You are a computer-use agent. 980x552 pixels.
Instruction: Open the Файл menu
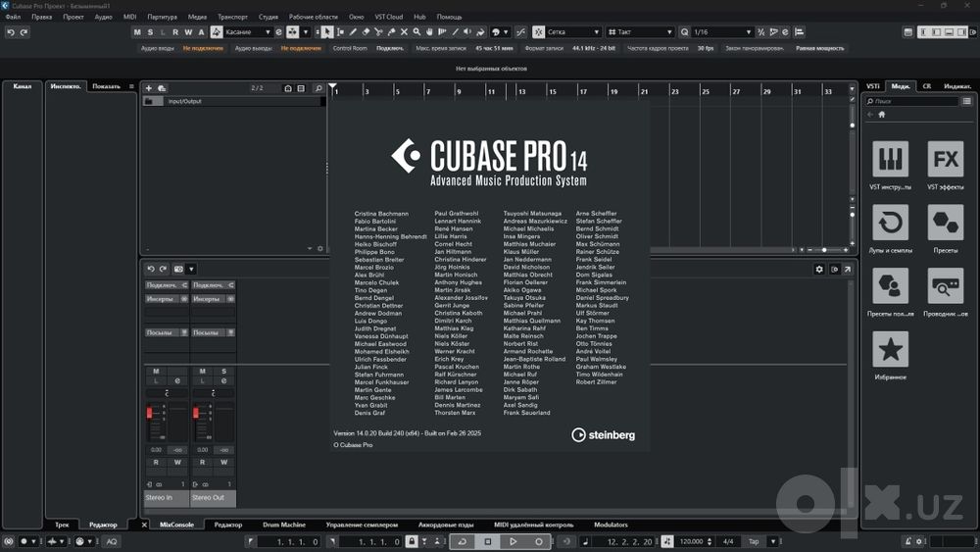coord(13,17)
